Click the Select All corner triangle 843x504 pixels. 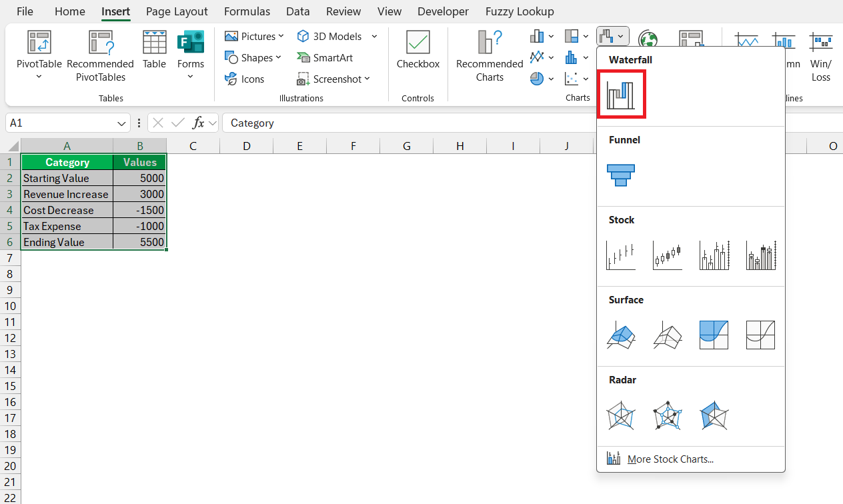(x=13, y=146)
